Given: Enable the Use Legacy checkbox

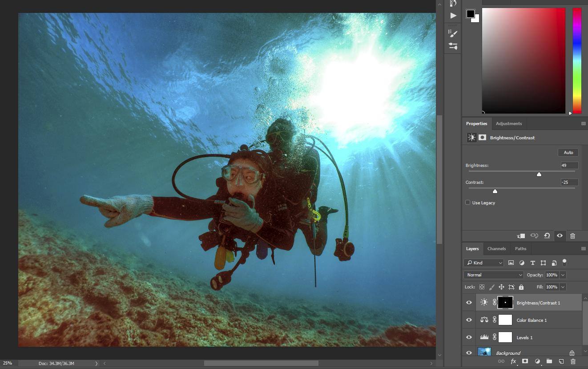Looking at the screenshot, I should 467,203.
